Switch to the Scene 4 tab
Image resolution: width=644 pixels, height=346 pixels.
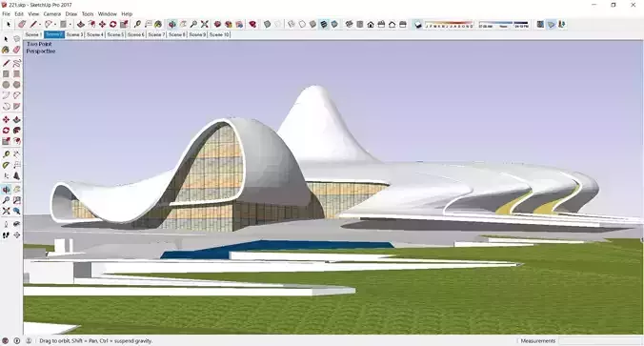(x=95, y=34)
